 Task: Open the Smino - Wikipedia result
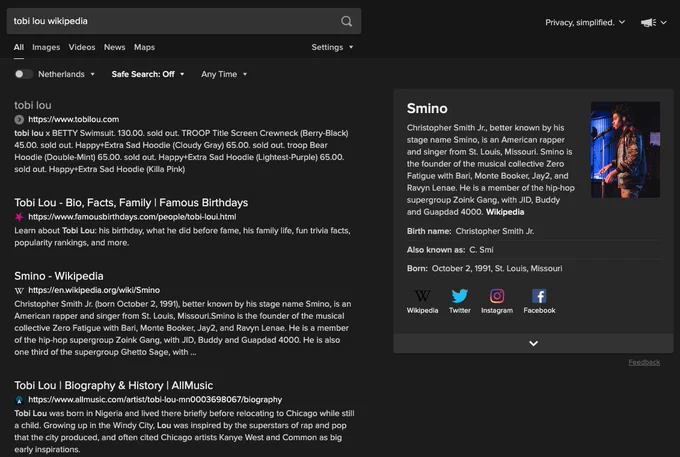[59, 276]
